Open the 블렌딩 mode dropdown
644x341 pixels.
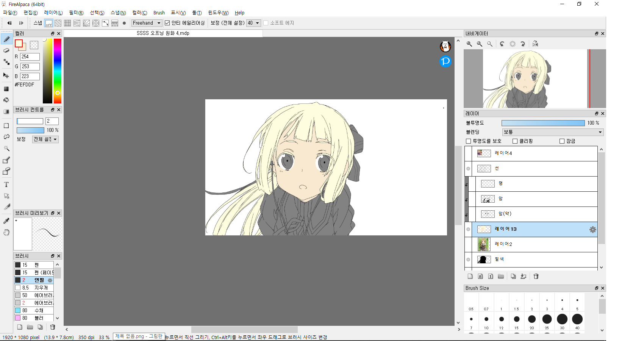553,132
